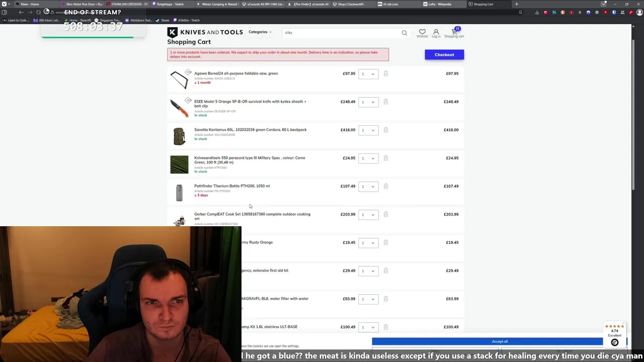Screen dimensions: 644x362
Task: Open a new browser tab with plus
Action: (x=516, y=4)
